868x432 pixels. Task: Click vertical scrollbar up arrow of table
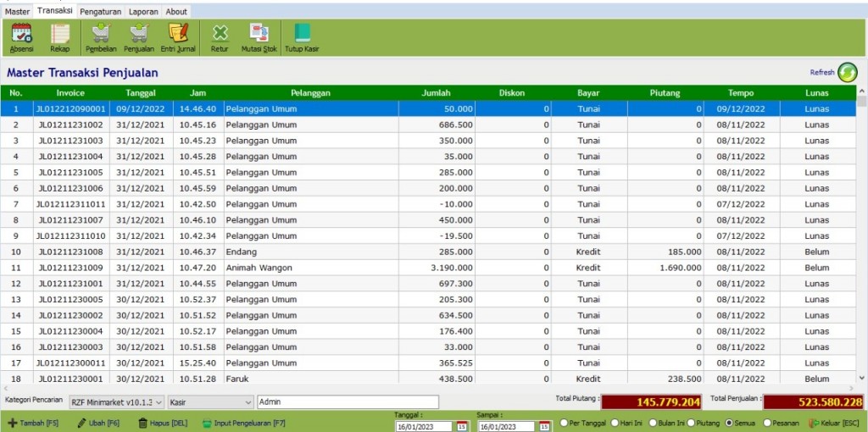click(861, 90)
